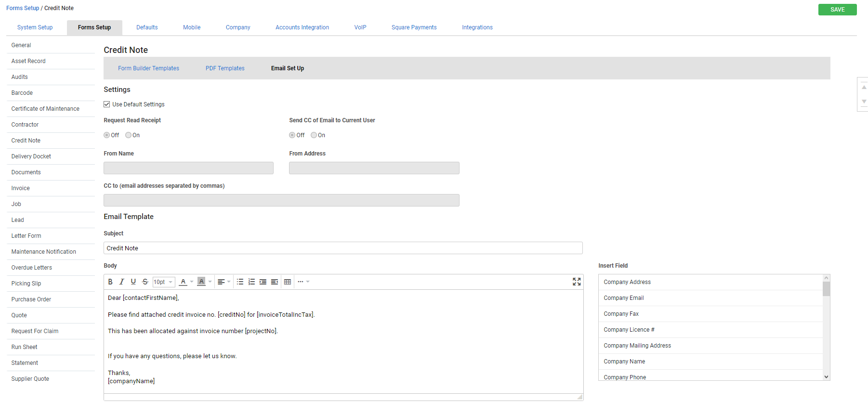Switch to Defaults tab

147,27
